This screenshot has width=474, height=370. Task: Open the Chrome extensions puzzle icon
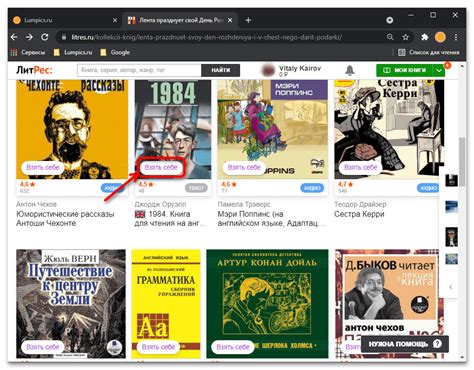tap(424, 37)
